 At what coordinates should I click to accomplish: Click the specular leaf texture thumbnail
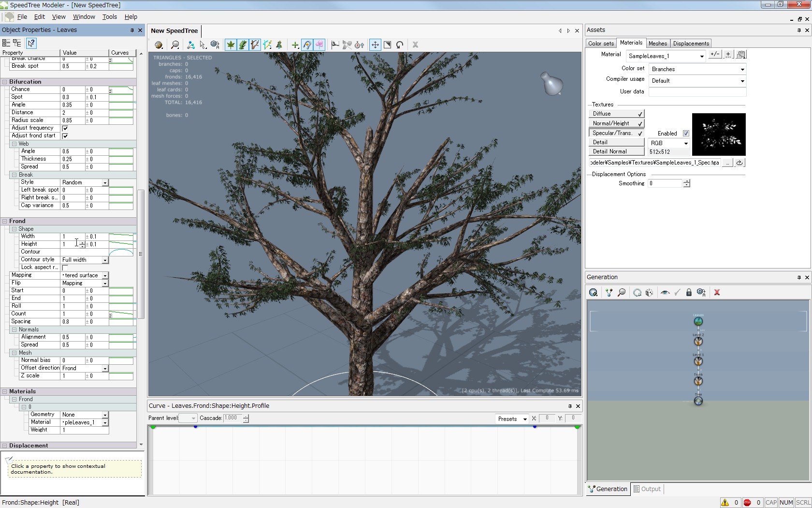(719, 134)
